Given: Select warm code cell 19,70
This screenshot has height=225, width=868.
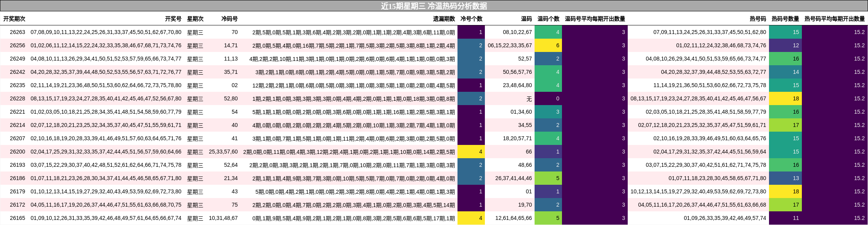Looking at the screenshot, I should tap(525, 205).
